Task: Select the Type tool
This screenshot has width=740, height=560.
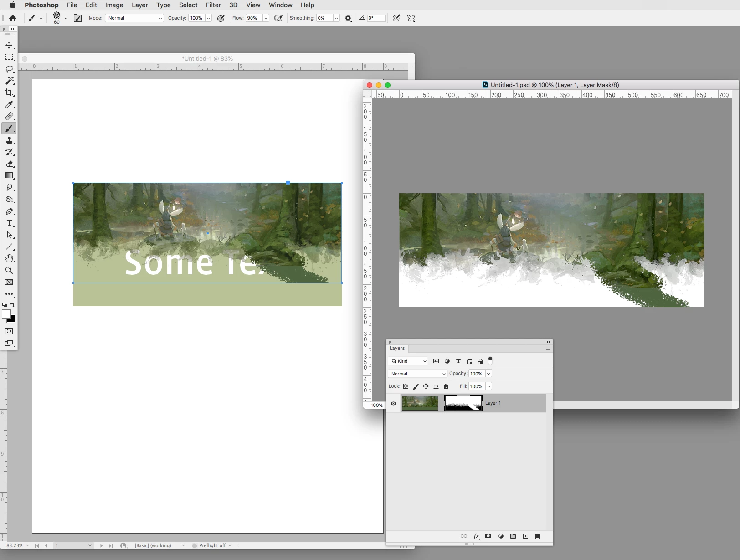Action: pyautogui.click(x=9, y=223)
